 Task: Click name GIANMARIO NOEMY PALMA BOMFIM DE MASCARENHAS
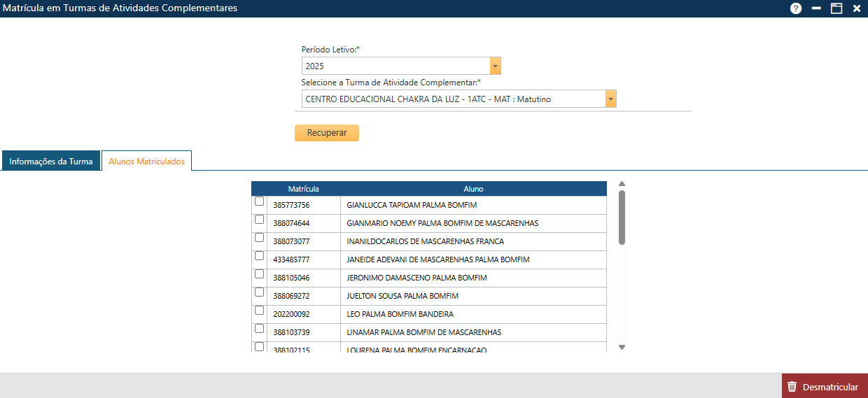coord(442,223)
